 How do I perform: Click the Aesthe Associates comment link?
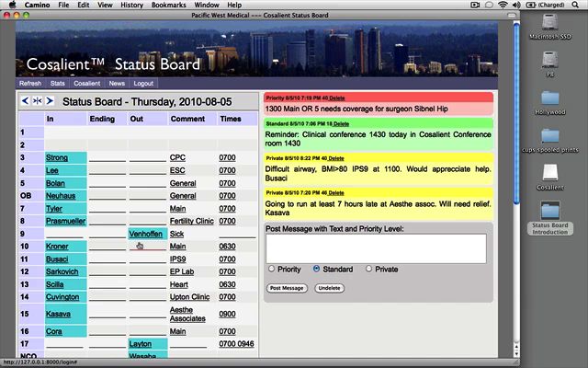coord(187,314)
